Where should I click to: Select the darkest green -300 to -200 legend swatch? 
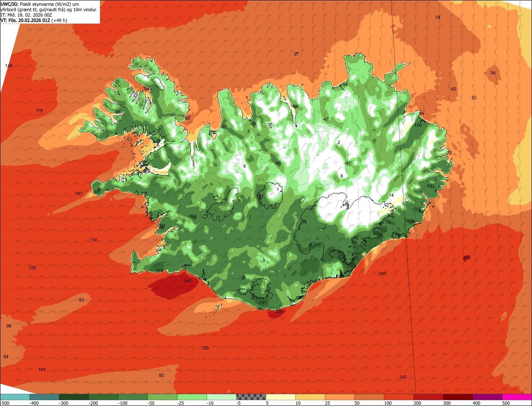click(74, 397)
